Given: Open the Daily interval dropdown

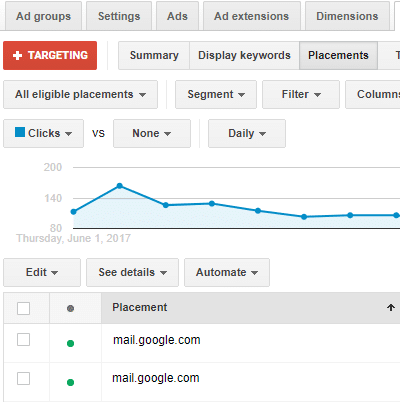Looking at the screenshot, I should [x=247, y=133].
